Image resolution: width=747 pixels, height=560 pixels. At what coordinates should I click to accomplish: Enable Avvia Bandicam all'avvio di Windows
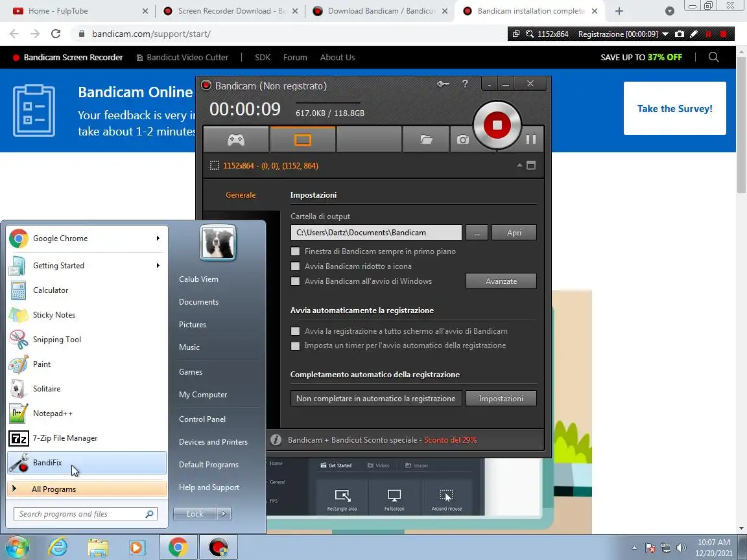[x=296, y=281]
